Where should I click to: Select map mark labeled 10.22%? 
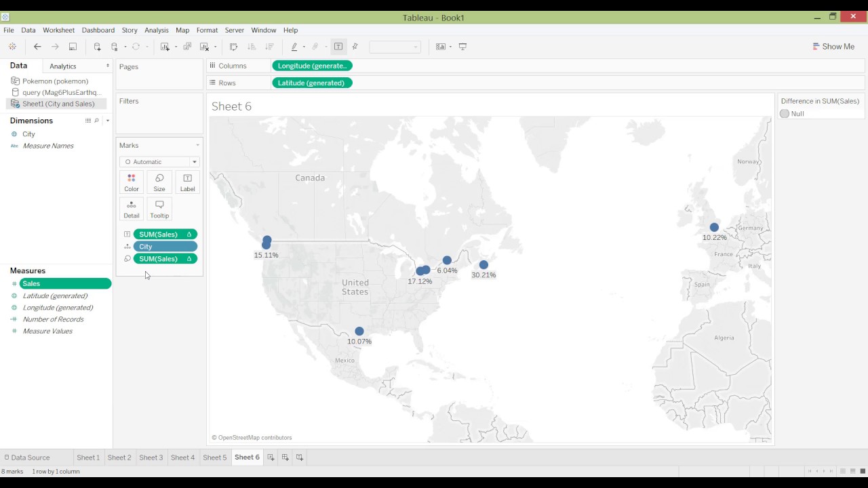click(714, 228)
